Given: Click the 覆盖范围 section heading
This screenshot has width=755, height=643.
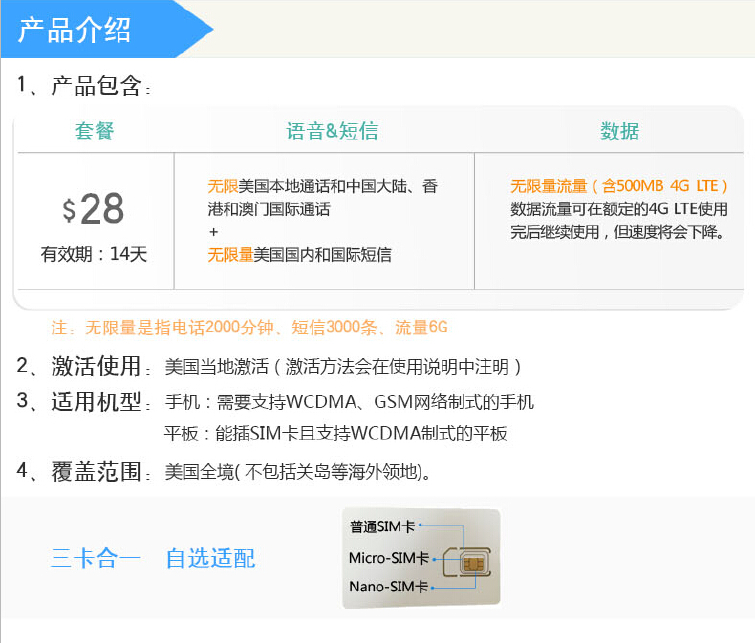Looking at the screenshot, I should click(96, 471).
